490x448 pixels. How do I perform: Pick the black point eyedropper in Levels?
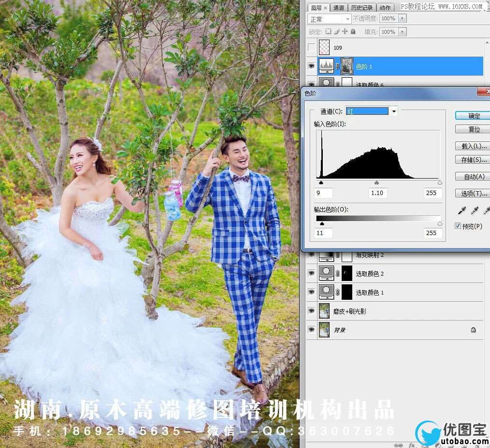[x=461, y=211]
